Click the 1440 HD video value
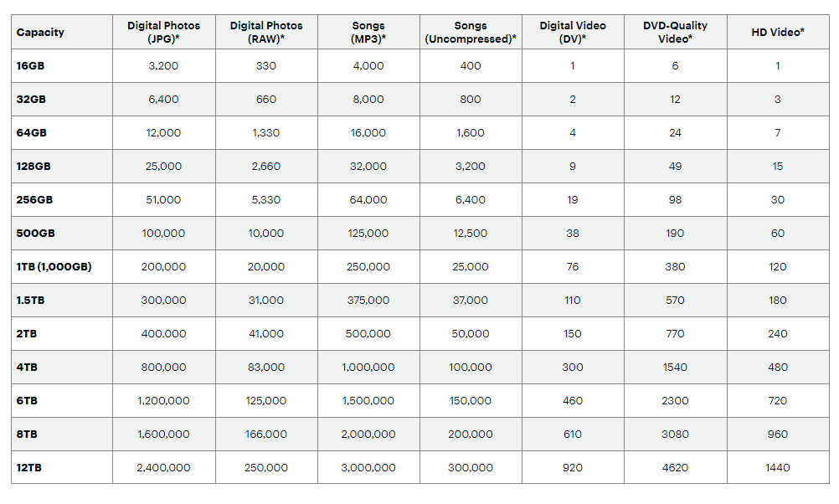839x504 pixels. (778, 468)
